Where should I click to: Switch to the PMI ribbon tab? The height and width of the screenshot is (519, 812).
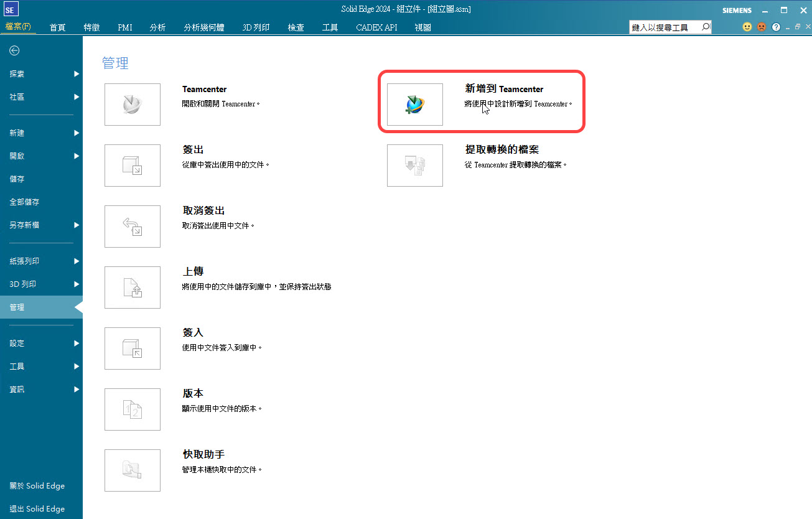(125, 27)
